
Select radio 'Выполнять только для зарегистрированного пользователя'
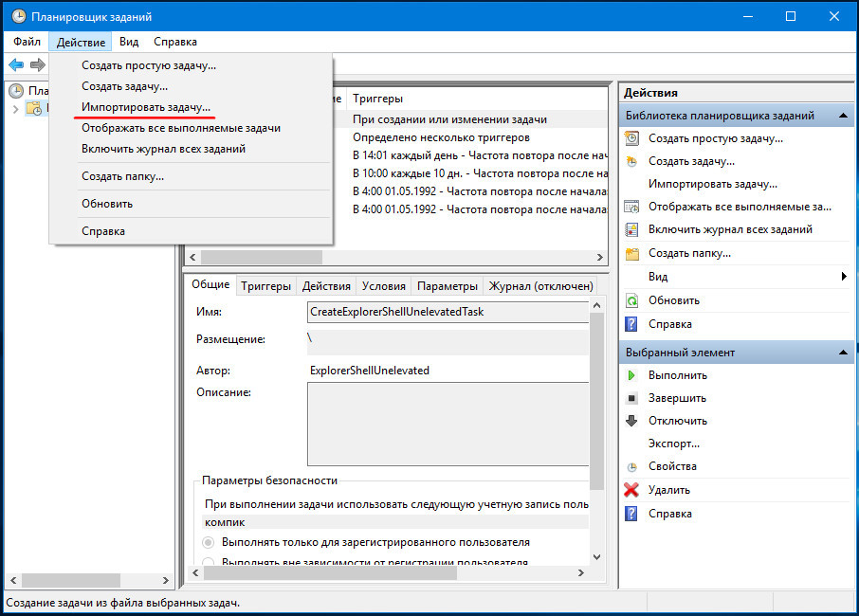tap(209, 543)
